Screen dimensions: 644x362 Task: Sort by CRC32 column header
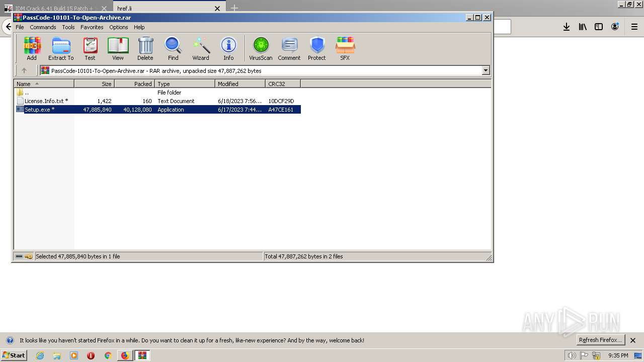[x=283, y=84]
